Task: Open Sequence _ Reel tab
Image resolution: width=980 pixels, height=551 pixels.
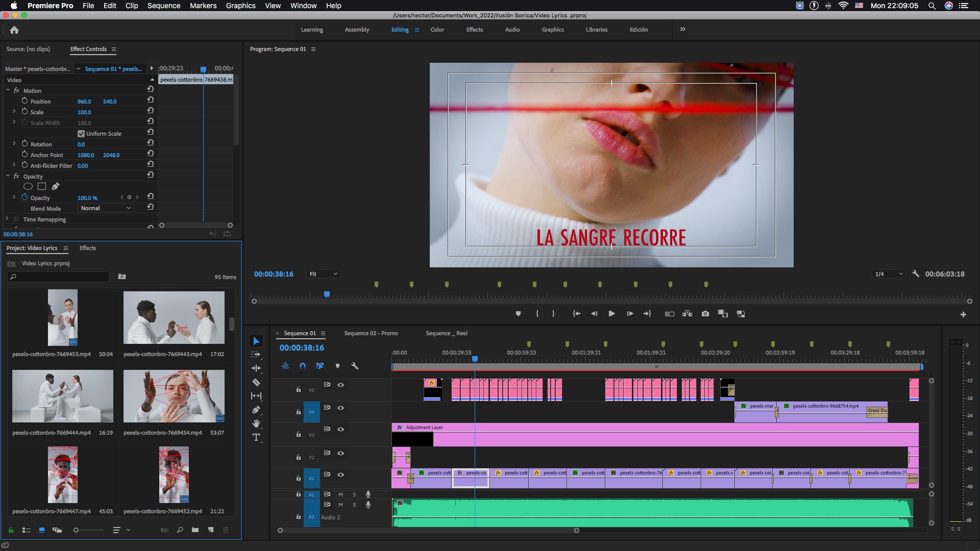Action: 447,333
